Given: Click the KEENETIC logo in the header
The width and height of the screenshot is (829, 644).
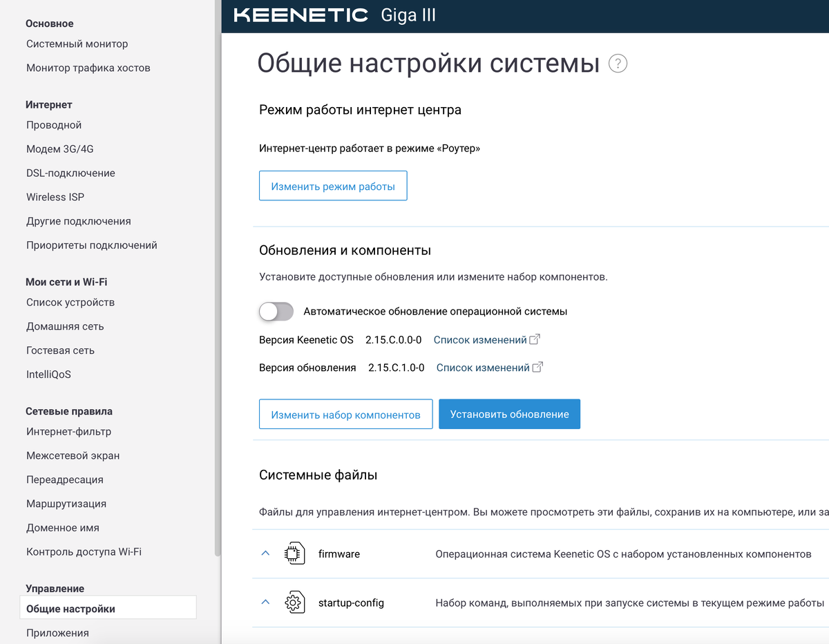Looking at the screenshot, I should click(301, 15).
